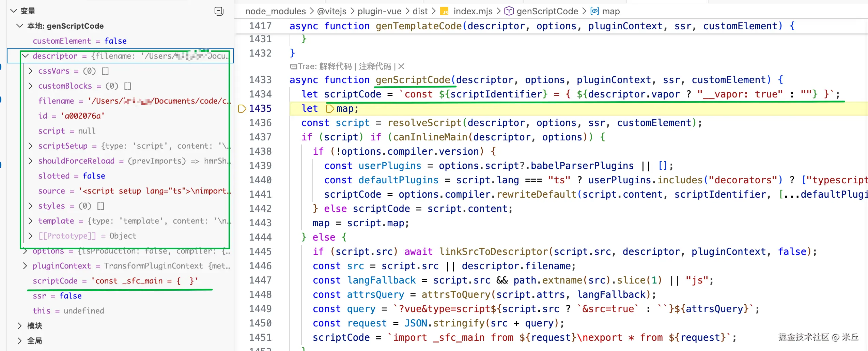Select plugin-vue breadcrumb segment
Screen dimensions: 868x351
[x=379, y=11]
